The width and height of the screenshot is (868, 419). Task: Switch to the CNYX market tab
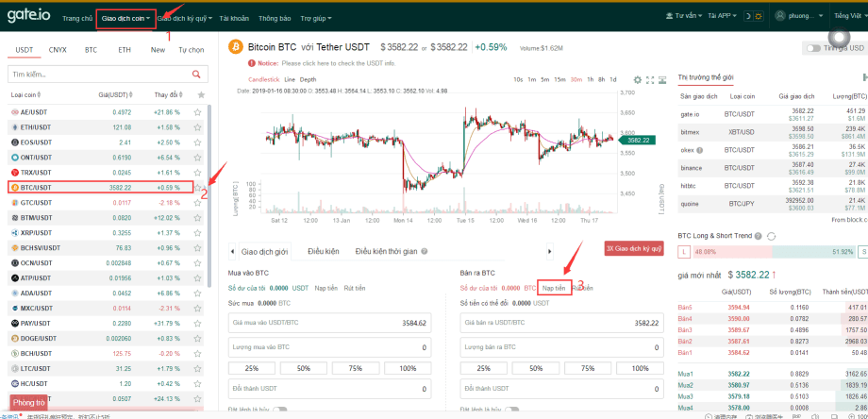pyautogui.click(x=58, y=50)
